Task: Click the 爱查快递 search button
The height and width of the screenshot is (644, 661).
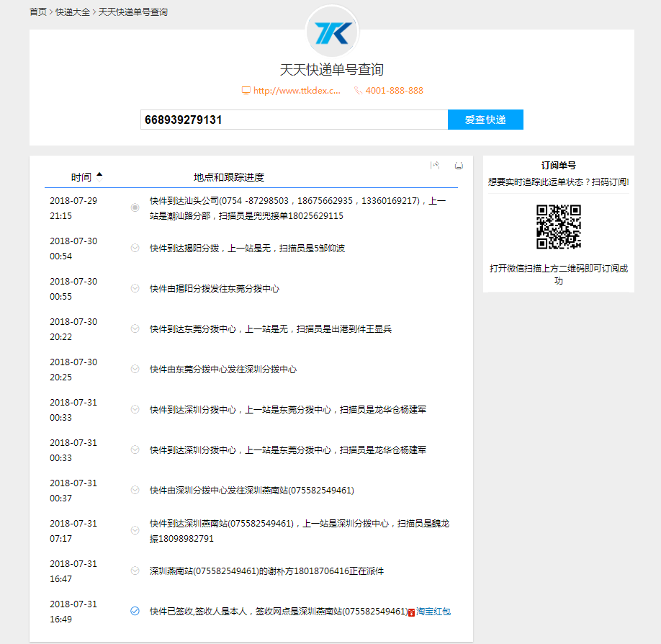Action: [485, 120]
